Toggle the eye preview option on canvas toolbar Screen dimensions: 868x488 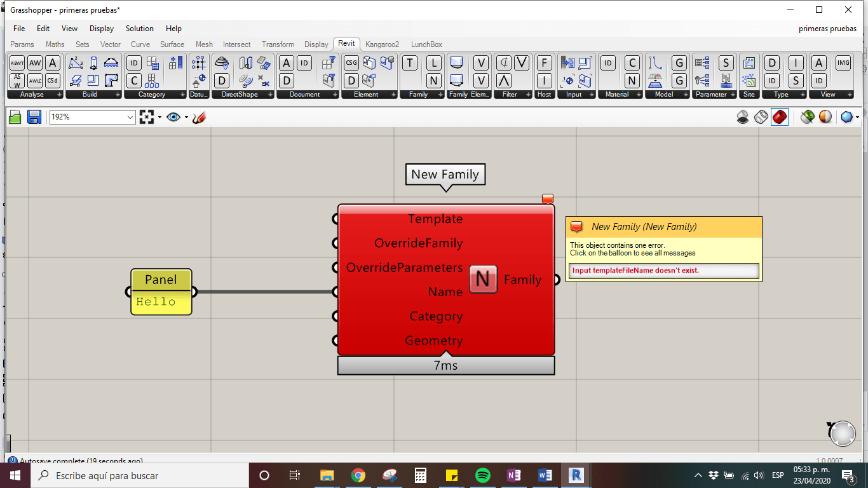click(173, 117)
